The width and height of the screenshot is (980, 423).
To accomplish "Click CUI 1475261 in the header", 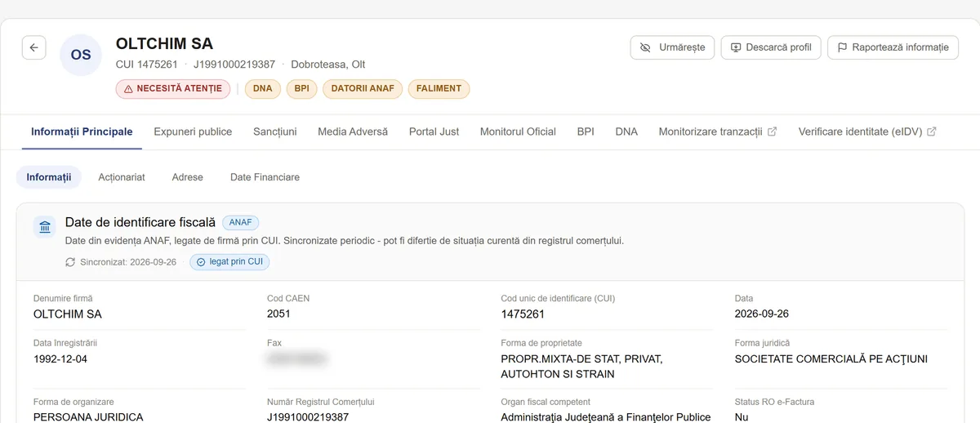I will (147, 65).
